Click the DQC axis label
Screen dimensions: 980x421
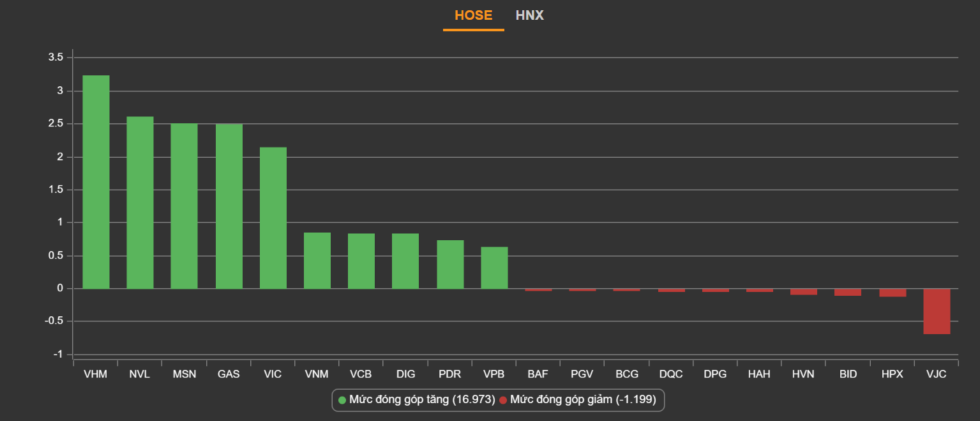point(671,374)
